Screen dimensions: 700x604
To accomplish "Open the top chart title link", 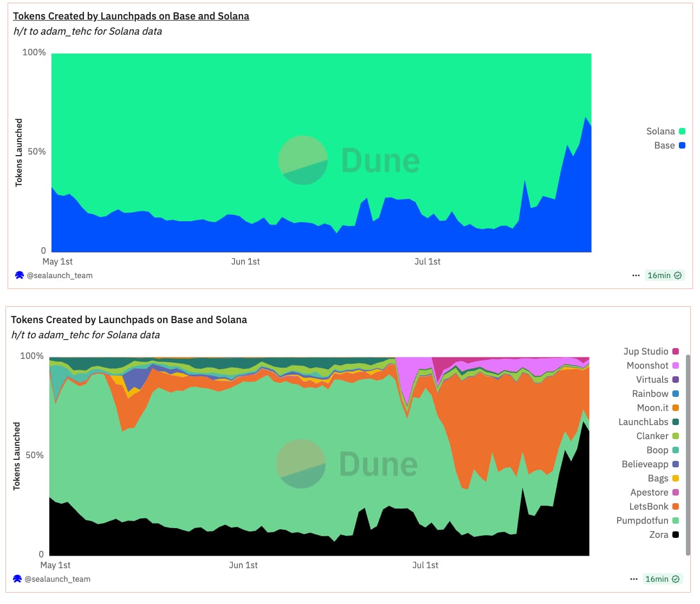I will point(131,16).
